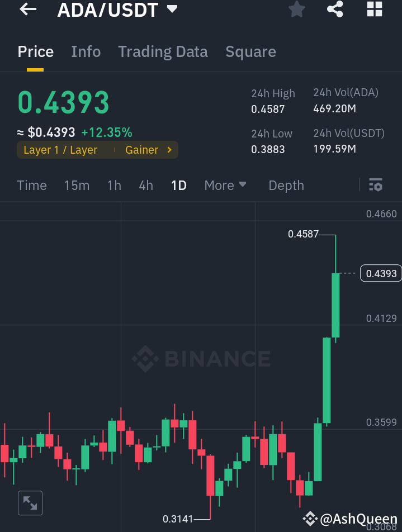402x532 pixels.
Task: Go back with the arrow icon
Action: coord(27,9)
